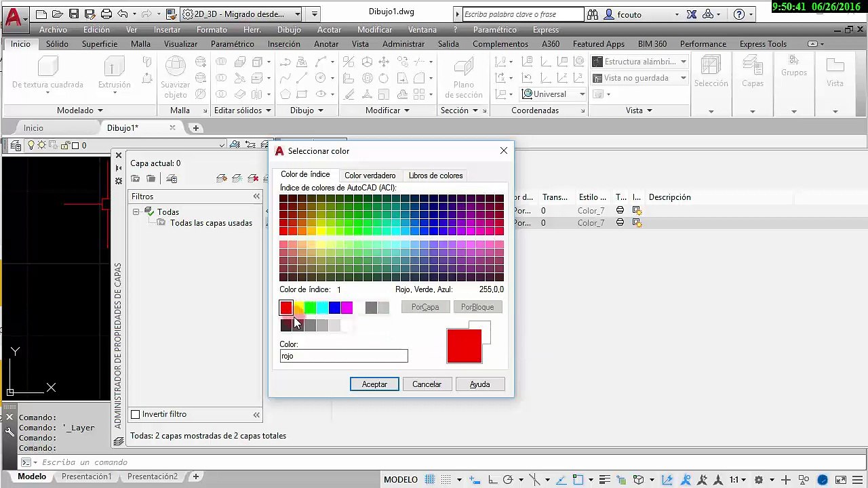Image resolution: width=868 pixels, height=488 pixels.
Task: Click the layer states manager icon
Action: coord(172,179)
